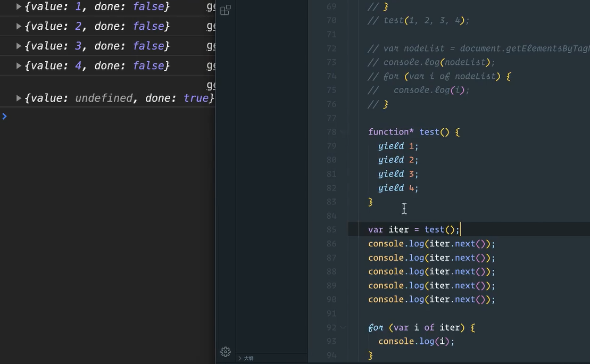Image resolution: width=590 pixels, height=364 pixels.
Task: Click the source link beside value: 2 log
Action: click(x=211, y=26)
